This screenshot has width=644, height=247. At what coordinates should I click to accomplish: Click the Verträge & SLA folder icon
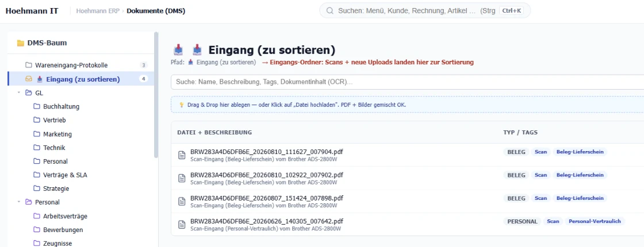37,175
